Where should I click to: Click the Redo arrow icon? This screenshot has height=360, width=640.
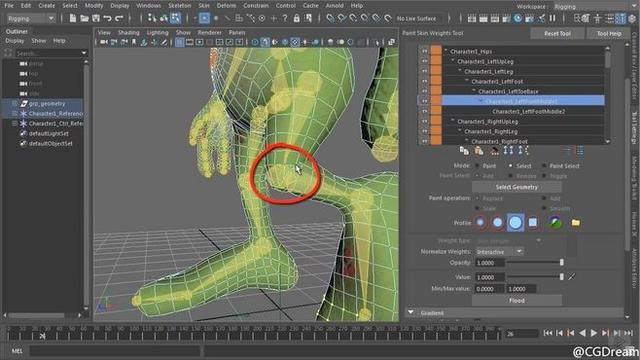coord(119,18)
